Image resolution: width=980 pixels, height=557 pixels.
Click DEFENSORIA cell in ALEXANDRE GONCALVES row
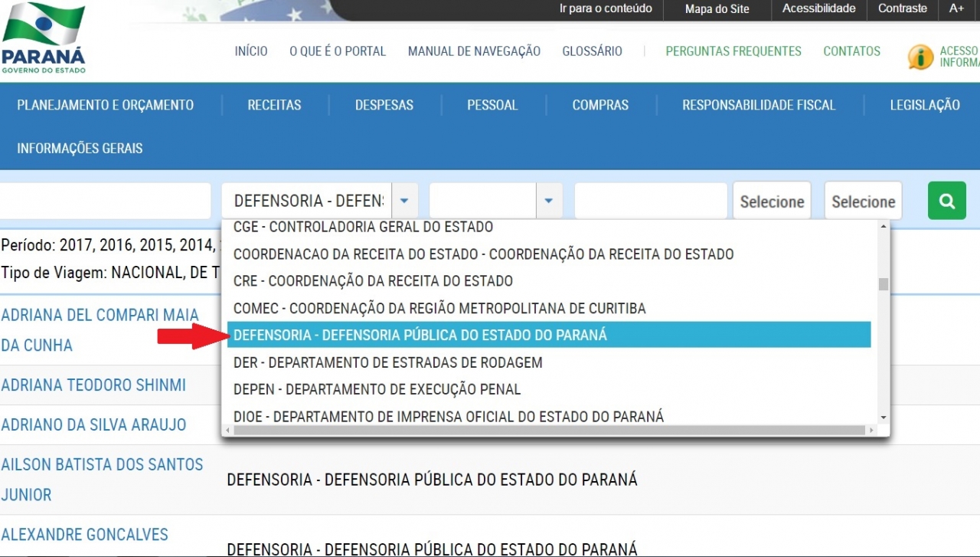tap(432, 549)
